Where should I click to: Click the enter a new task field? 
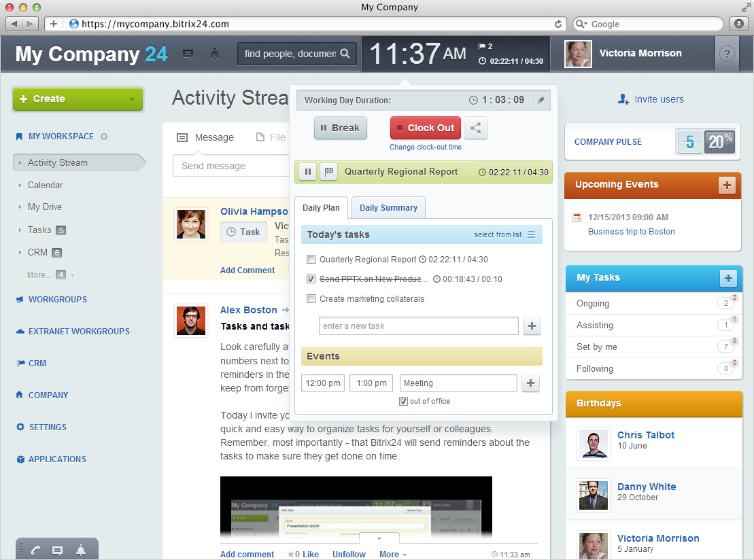coord(418,326)
